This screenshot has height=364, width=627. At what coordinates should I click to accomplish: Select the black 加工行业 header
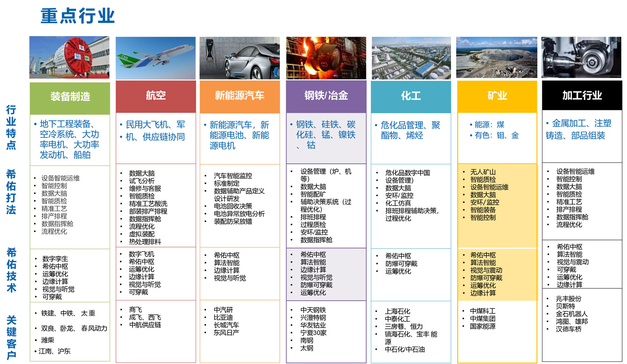coord(582,96)
